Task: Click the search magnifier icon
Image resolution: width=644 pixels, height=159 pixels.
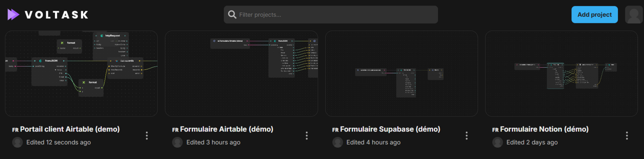Action: coord(232,14)
